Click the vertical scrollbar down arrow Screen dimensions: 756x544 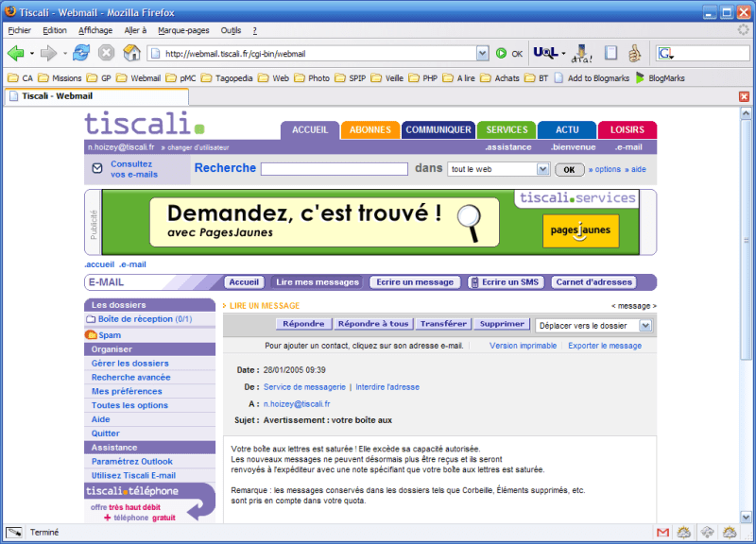point(746,518)
